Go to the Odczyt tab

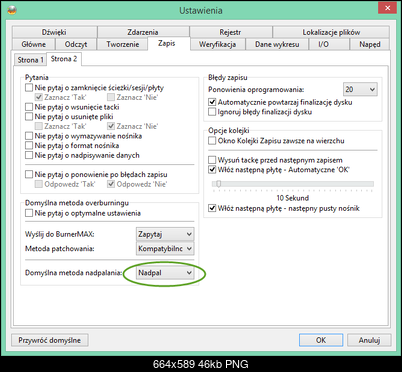[76, 44]
